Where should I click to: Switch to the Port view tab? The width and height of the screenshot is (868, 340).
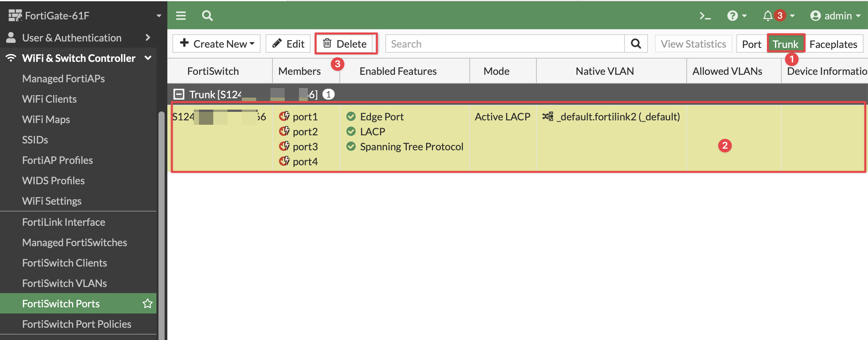pos(751,44)
